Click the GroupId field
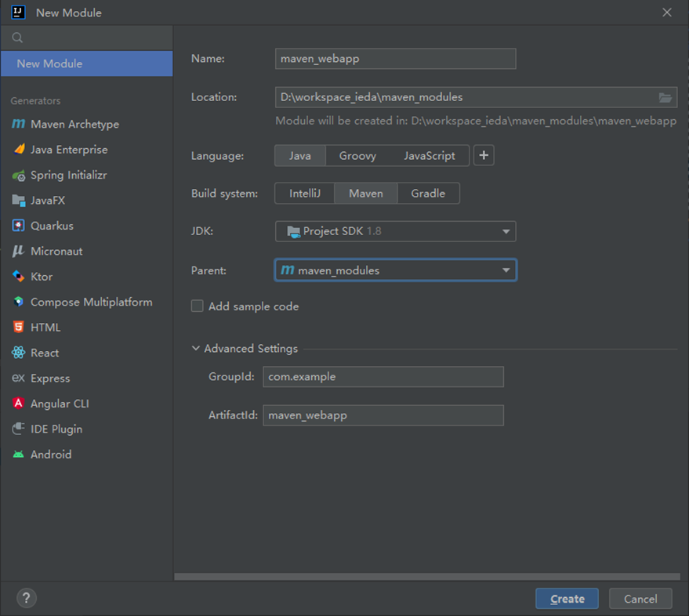 383,377
